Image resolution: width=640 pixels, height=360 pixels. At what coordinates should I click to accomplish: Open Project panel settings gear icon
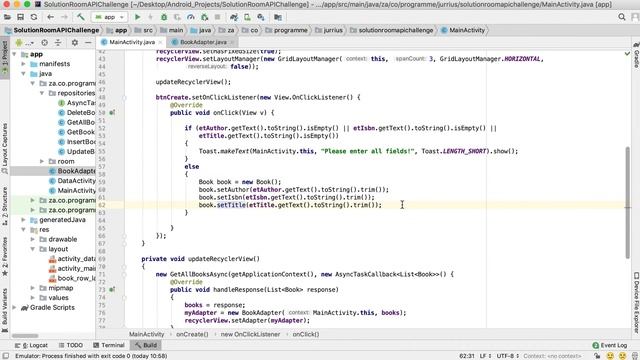[75, 42]
